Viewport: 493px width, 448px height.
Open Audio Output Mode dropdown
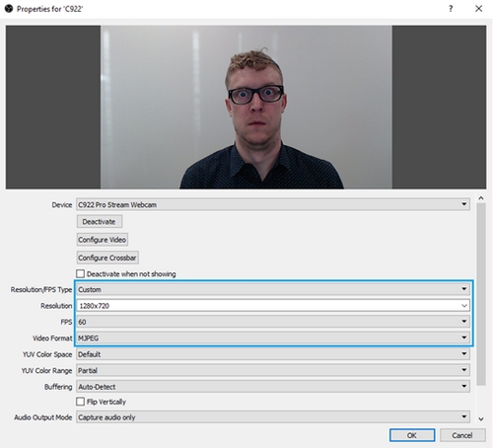coord(273,416)
